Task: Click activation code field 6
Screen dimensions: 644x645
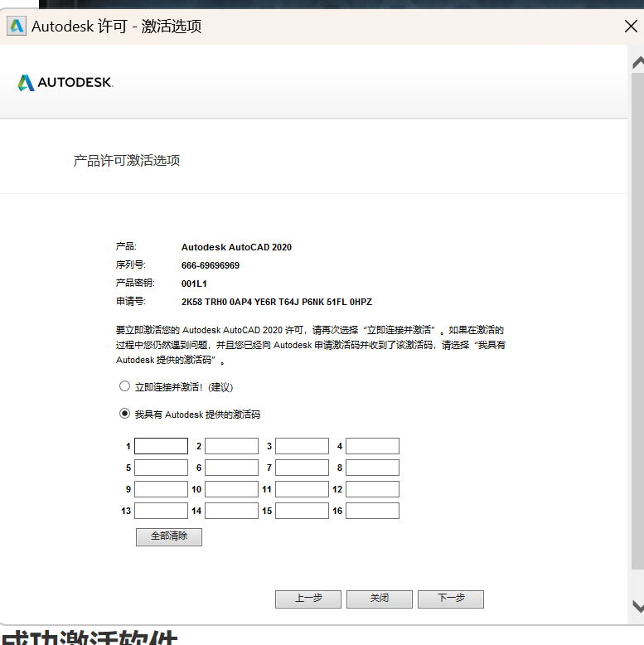Action: pyautogui.click(x=231, y=468)
